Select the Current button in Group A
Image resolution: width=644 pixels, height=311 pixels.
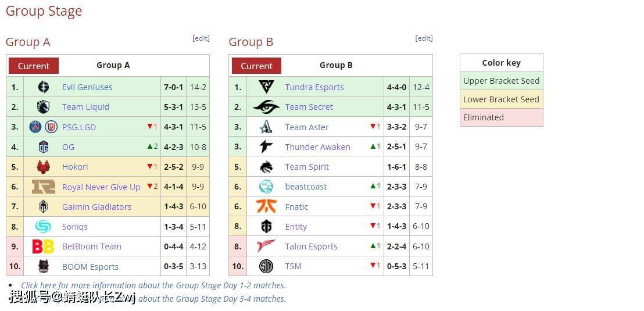(34, 66)
